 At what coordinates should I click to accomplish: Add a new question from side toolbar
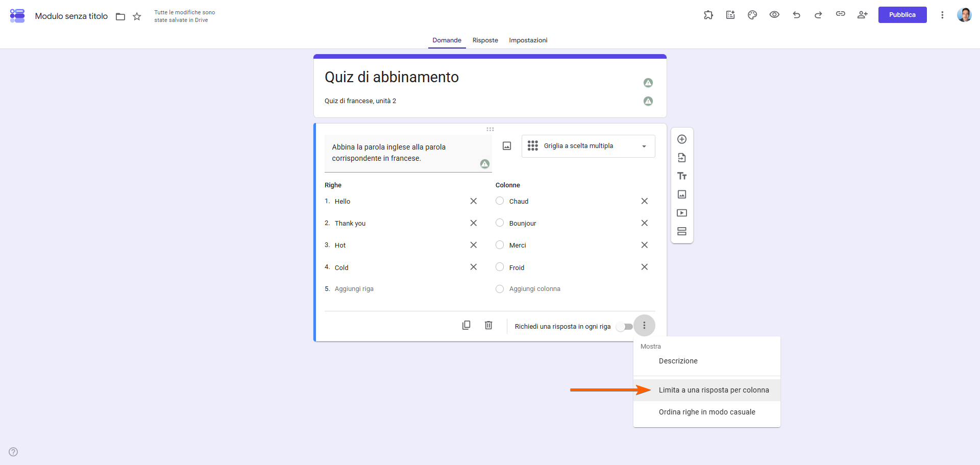click(x=682, y=139)
